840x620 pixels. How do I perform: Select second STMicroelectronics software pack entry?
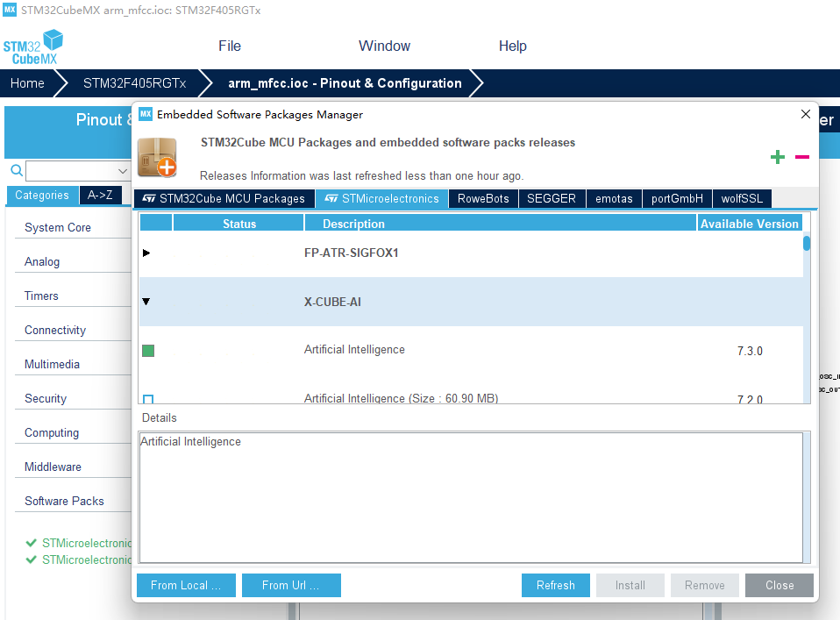pos(79,560)
